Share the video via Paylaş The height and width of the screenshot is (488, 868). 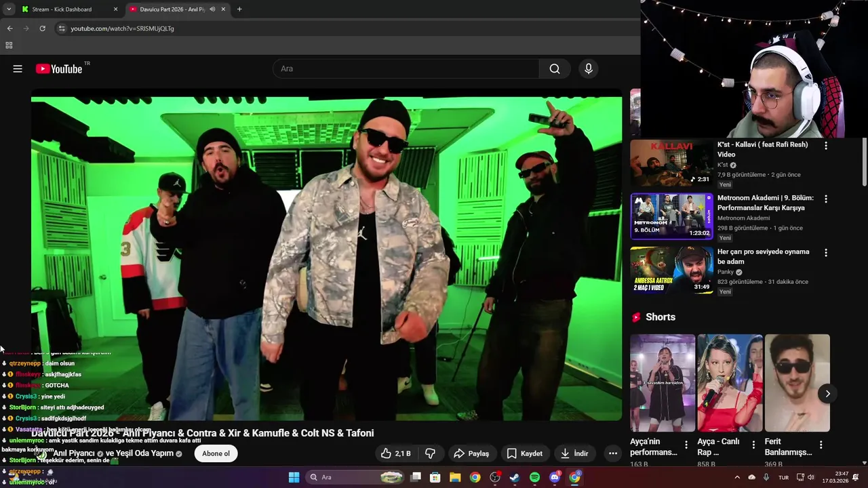[x=471, y=453]
